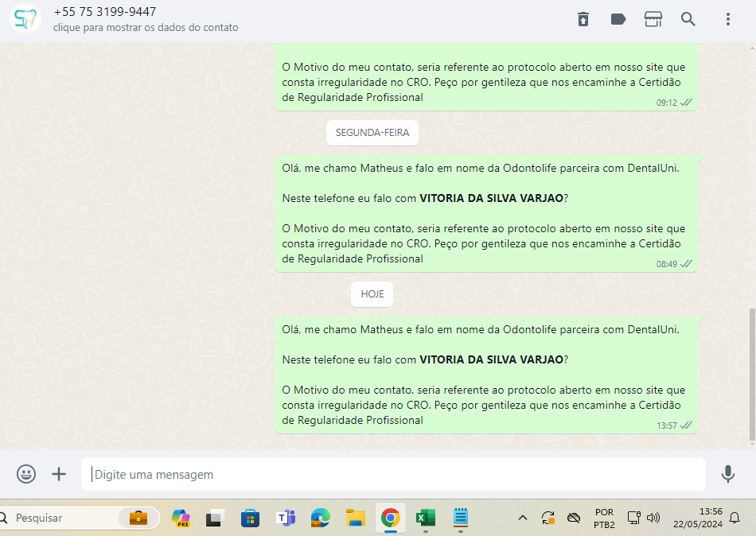
Task: Open the three-dot chat menu
Action: click(x=728, y=19)
